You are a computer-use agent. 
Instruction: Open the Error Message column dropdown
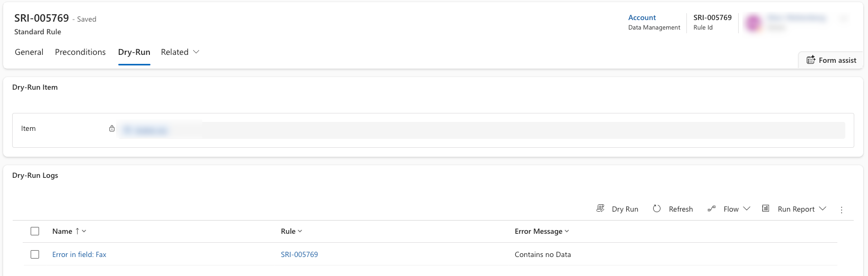[x=567, y=231]
